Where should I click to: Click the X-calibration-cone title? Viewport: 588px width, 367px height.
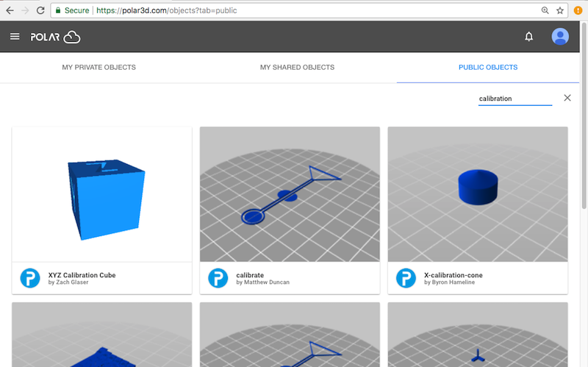tap(453, 275)
